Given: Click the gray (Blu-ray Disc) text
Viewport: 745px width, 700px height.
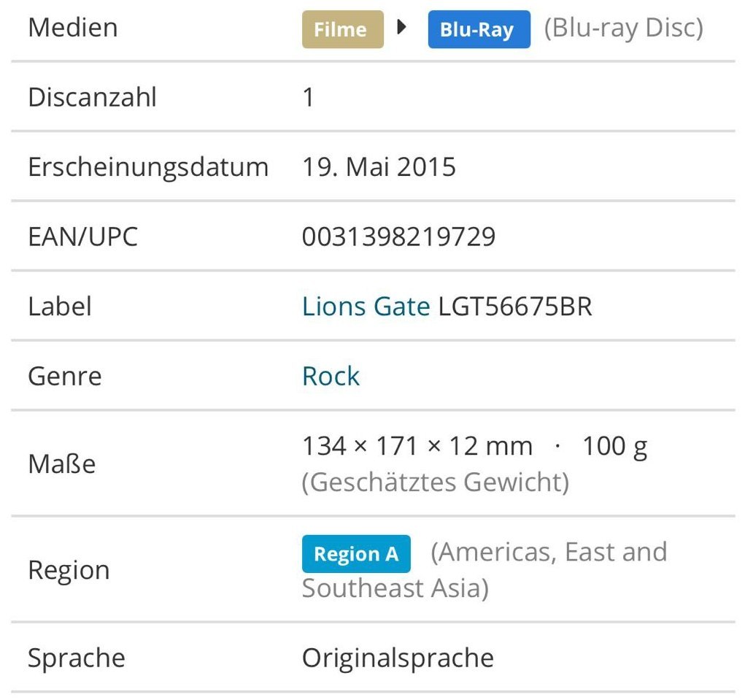Looking at the screenshot, I should coord(623,28).
